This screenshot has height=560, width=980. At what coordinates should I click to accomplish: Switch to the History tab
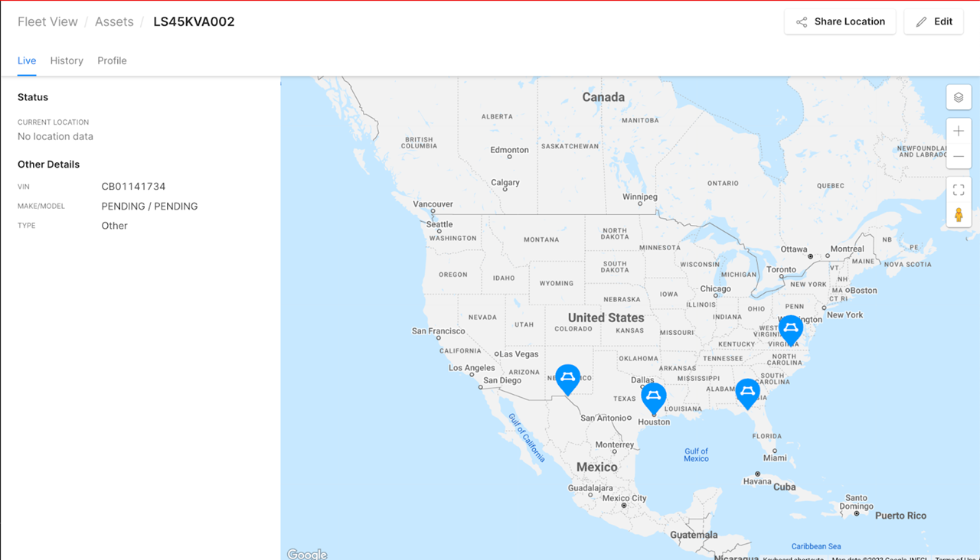67,60
